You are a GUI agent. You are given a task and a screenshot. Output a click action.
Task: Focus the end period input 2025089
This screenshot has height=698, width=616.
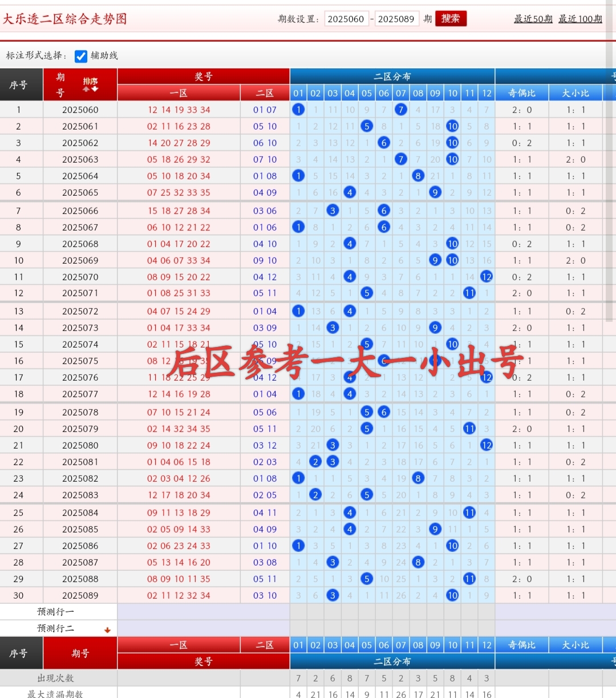(x=396, y=19)
